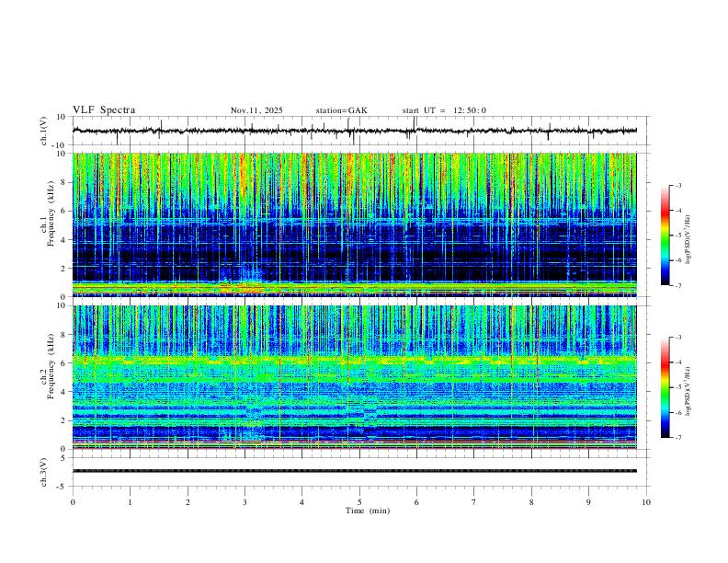Click the "3" tick on the Time axis

pyautogui.click(x=245, y=502)
